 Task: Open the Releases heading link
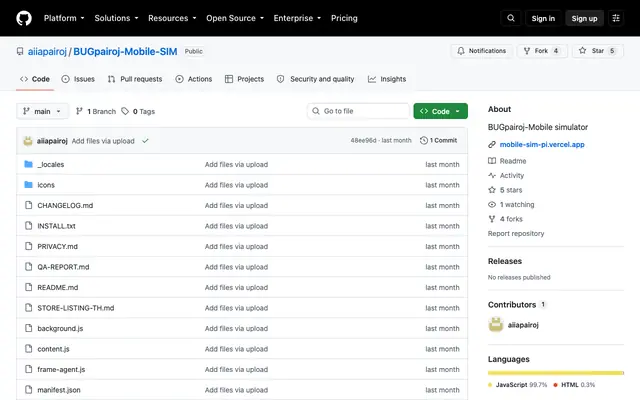(505, 261)
